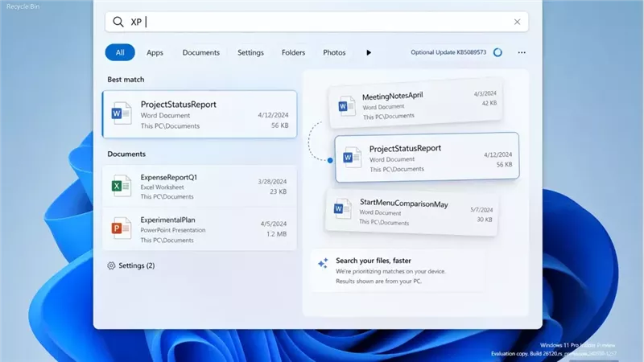Select the ProjectStatusReport preview card
The image size is (644, 362).
point(427,157)
